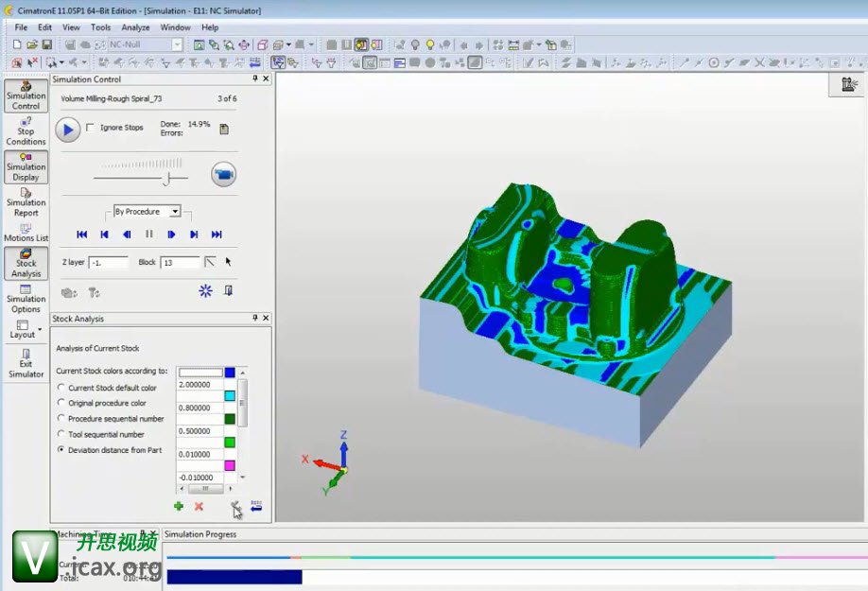868x591 pixels.
Task: Expand the Layout dropdown arrow
Action: [40, 329]
